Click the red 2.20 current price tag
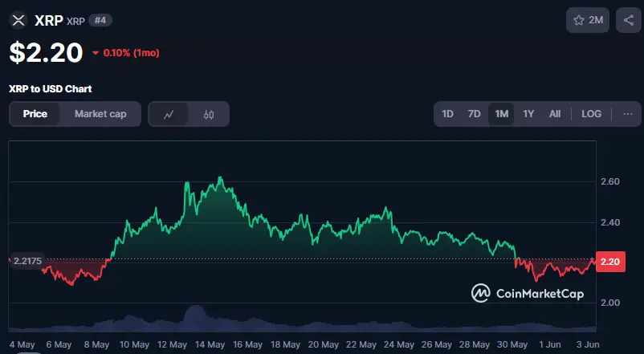The width and height of the screenshot is (644, 354). tap(610, 262)
